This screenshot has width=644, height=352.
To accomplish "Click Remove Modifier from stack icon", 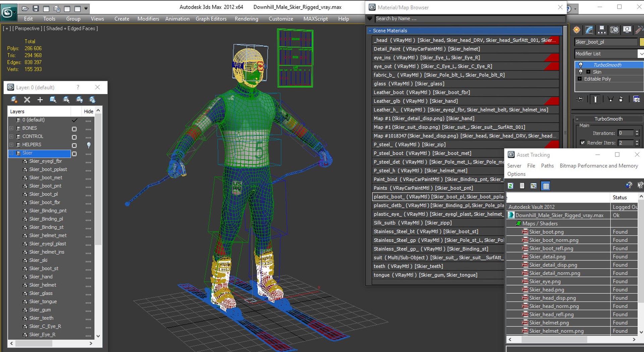I will 621,99.
